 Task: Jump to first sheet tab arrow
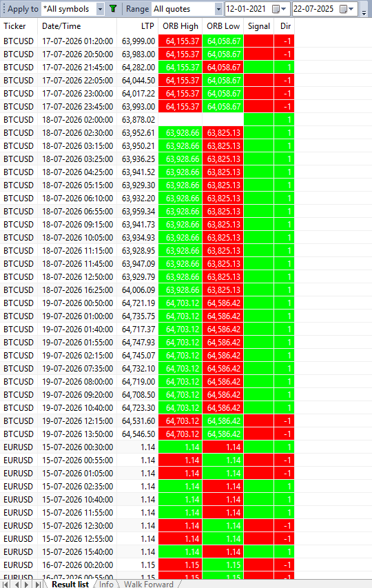tap(6, 585)
